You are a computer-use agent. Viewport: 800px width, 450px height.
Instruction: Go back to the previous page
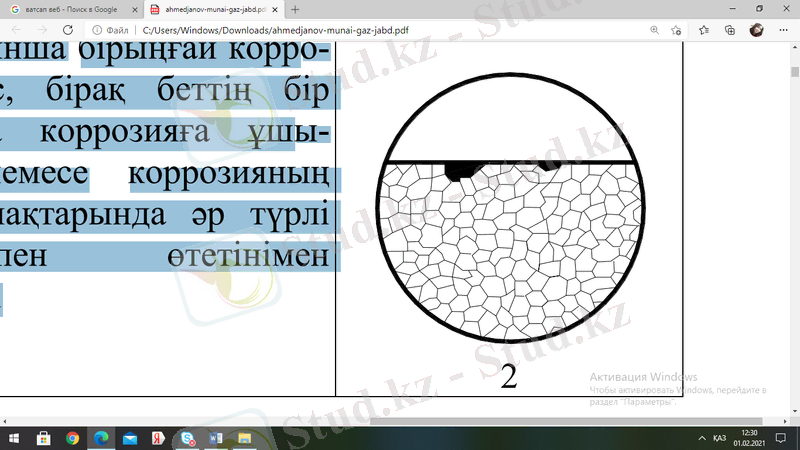click(16, 30)
